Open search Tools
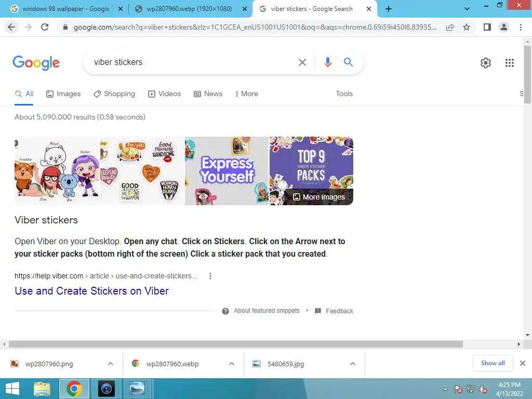 (344, 94)
